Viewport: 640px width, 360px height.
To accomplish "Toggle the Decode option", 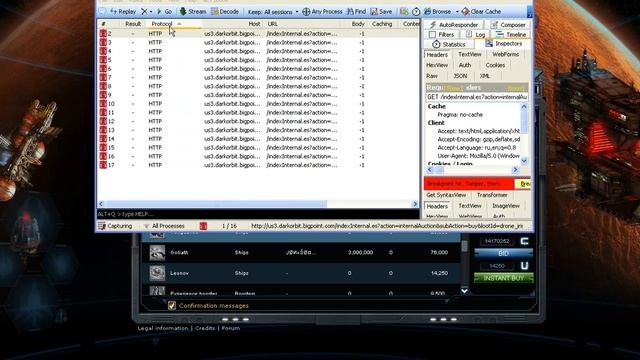I will point(225,12).
